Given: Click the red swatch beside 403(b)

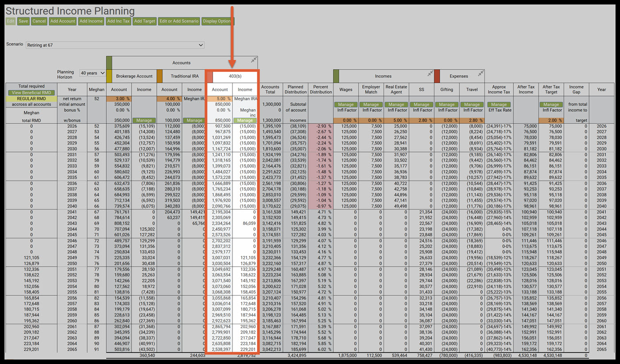Looking at the screenshot, I should pyautogui.click(x=209, y=76).
